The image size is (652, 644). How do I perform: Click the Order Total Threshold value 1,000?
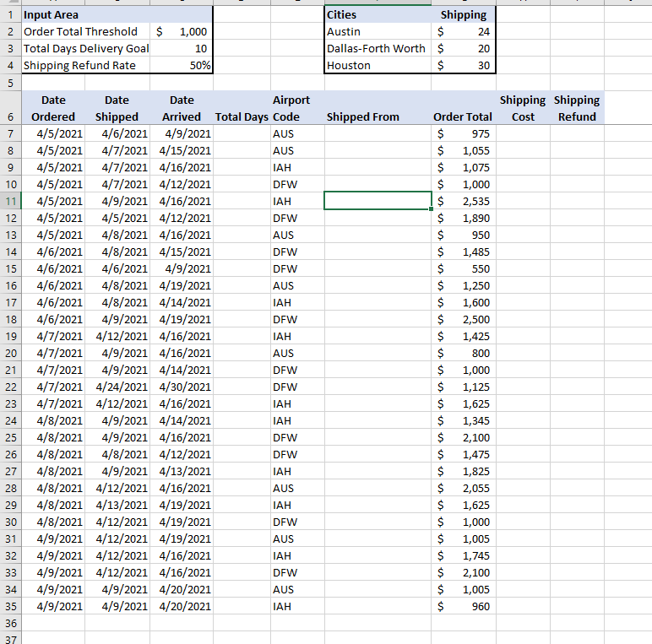click(x=182, y=31)
